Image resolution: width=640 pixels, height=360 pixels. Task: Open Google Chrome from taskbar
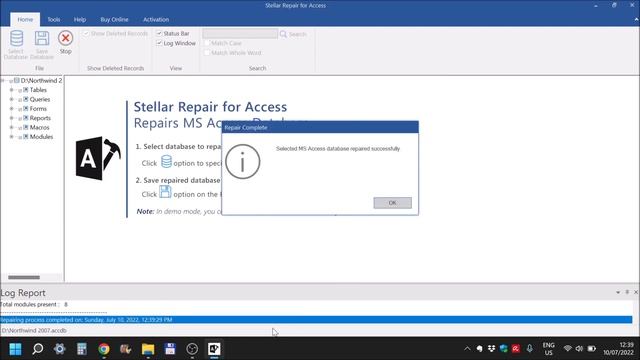(x=104, y=349)
